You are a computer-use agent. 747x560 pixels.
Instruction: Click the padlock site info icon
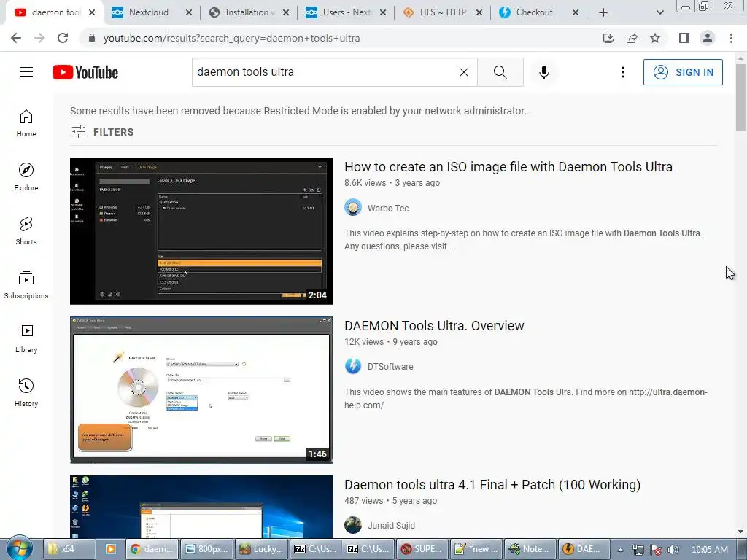[x=92, y=38]
